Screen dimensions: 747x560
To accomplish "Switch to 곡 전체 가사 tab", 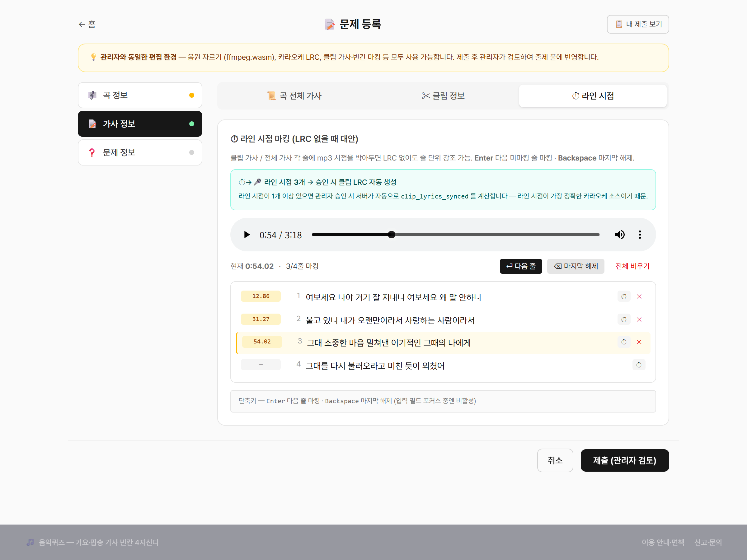I will [294, 96].
